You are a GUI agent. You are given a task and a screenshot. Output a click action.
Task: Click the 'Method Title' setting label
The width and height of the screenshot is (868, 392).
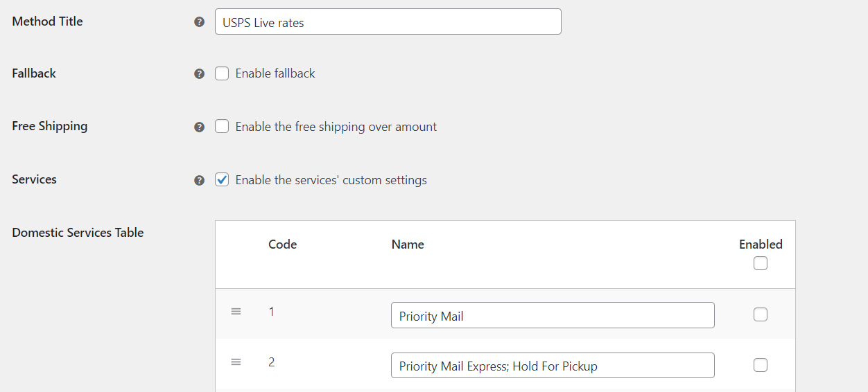click(47, 21)
